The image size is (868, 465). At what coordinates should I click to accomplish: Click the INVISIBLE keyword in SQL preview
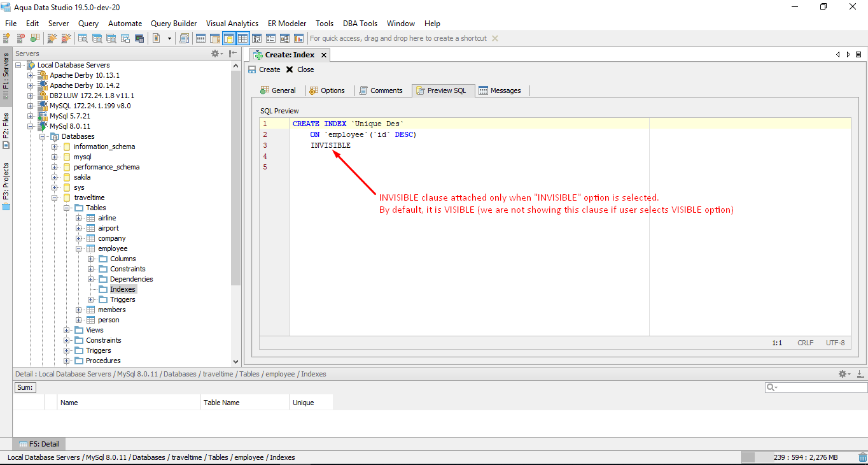coord(330,145)
